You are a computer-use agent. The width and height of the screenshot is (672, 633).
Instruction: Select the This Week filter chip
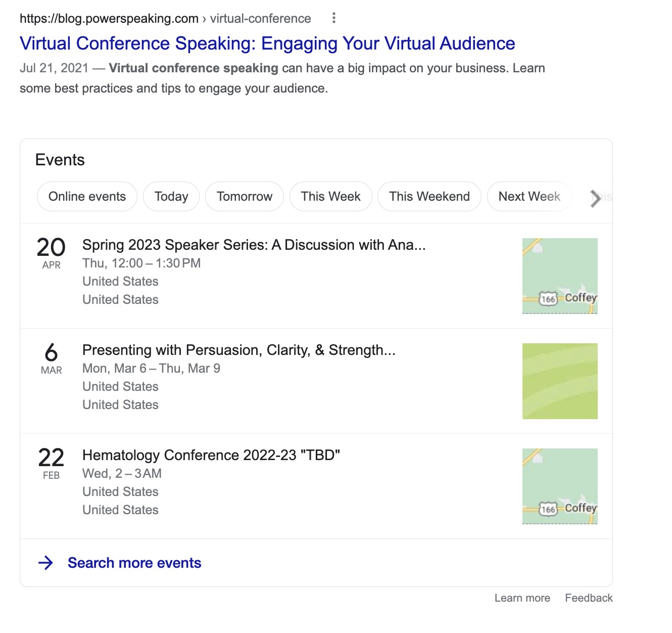(x=330, y=196)
